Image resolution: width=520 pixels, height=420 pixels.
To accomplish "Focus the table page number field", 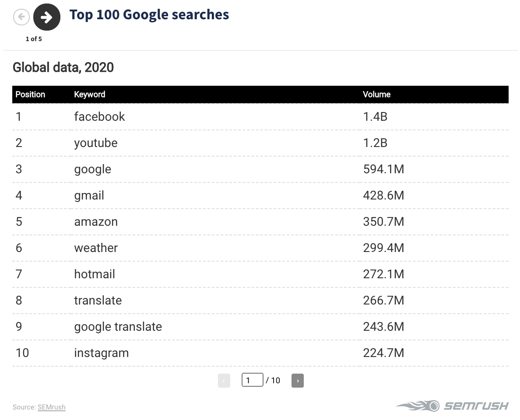I will click(x=253, y=380).
